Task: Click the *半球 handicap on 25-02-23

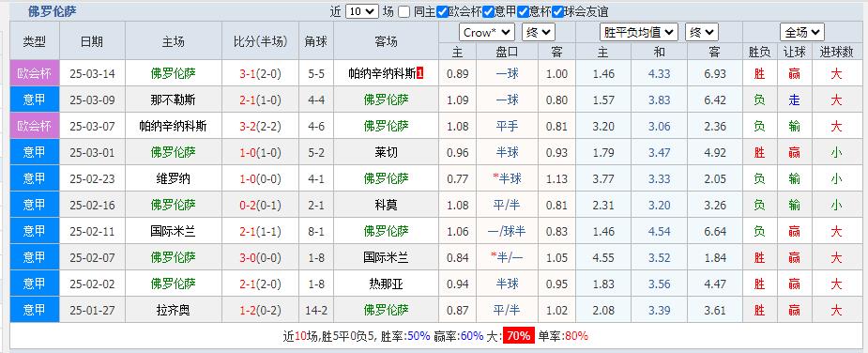Action: pyautogui.click(x=506, y=178)
